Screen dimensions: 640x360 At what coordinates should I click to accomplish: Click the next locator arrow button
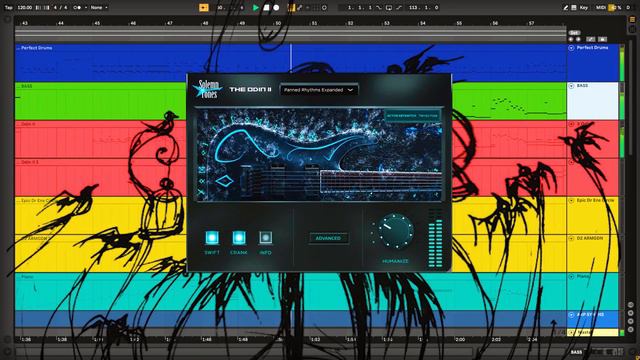578,39
